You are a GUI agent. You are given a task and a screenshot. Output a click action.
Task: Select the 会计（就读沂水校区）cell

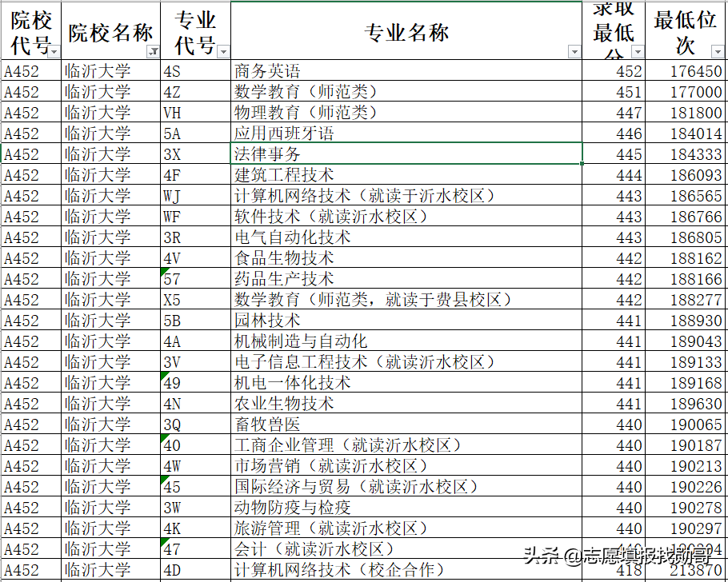(320, 548)
